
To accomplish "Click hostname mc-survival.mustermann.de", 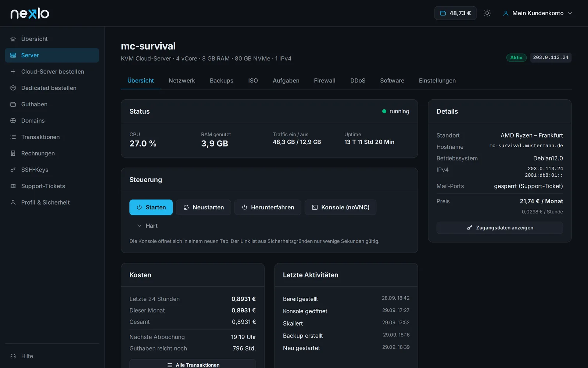I will [x=526, y=146].
